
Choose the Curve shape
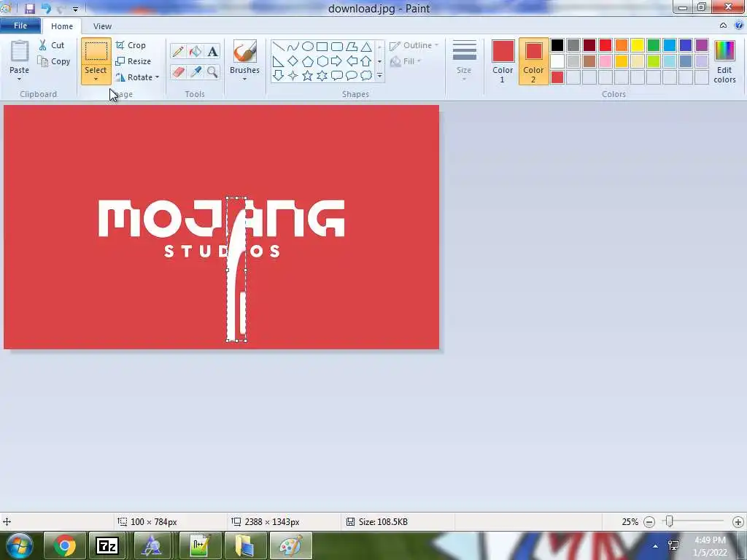(x=293, y=46)
